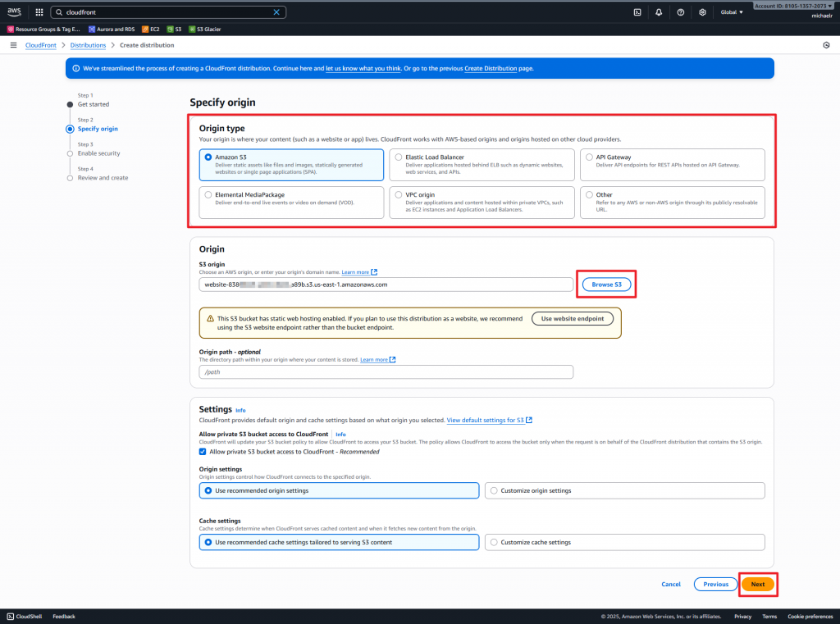Open Cookie preferences in footer
The width and height of the screenshot is (840, 624).
tap(810, 617)
